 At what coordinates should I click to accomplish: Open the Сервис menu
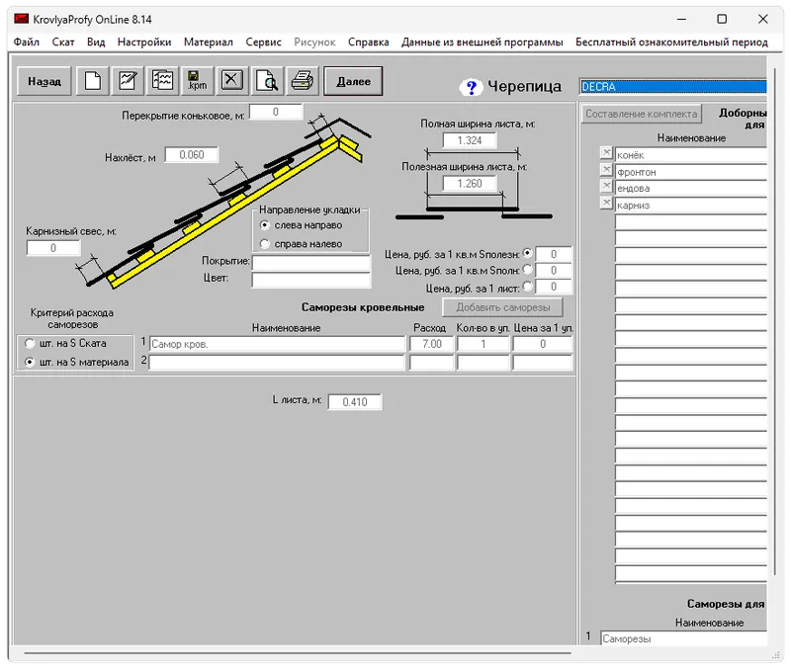pos(263,42)
